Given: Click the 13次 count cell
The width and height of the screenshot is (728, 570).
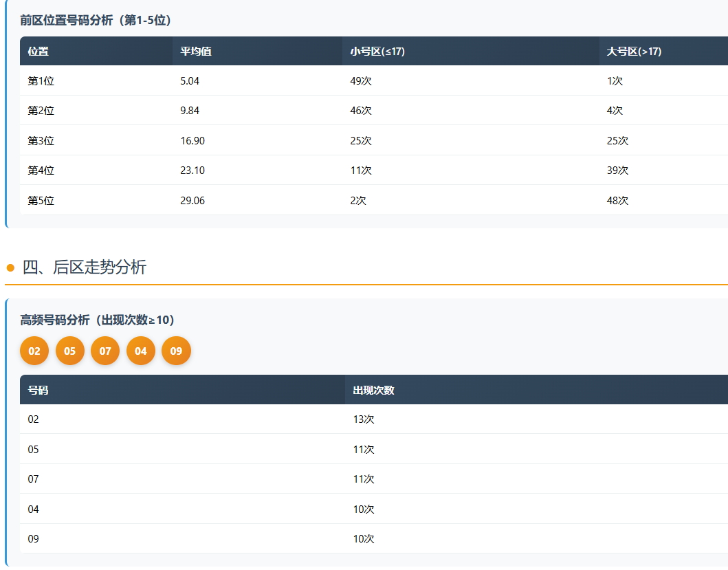Looking at the screenshot, I should [x=364, y=419].
